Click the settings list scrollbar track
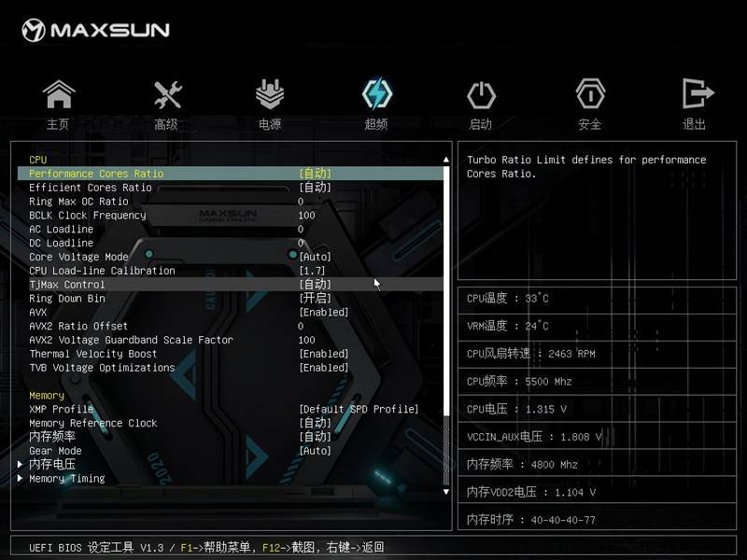 [446, 325]
